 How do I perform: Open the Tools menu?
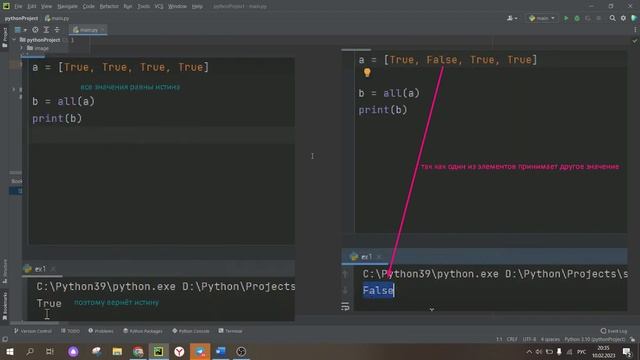[x=143, y=7]
